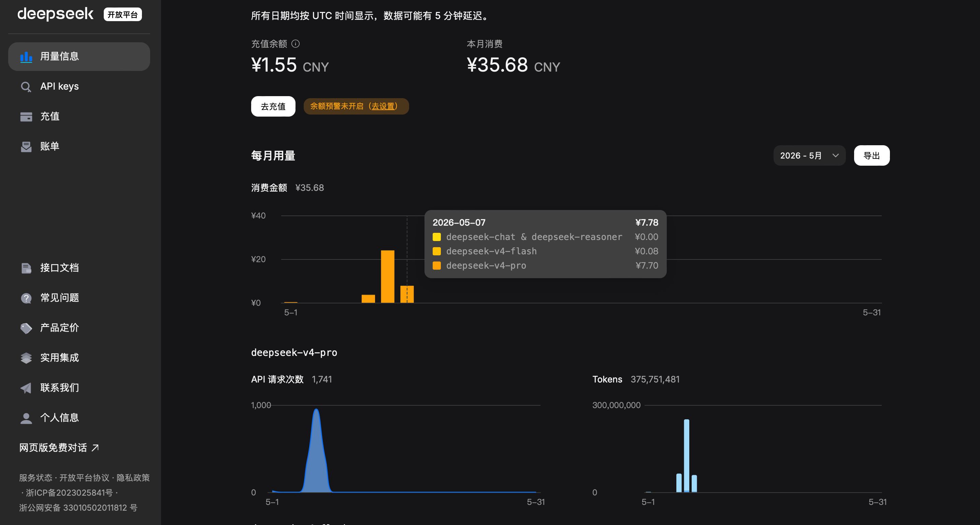Click the chevron arrow in month selector
Image resolution: width=980 pixels, height=525 pixels.
(835, 155)
